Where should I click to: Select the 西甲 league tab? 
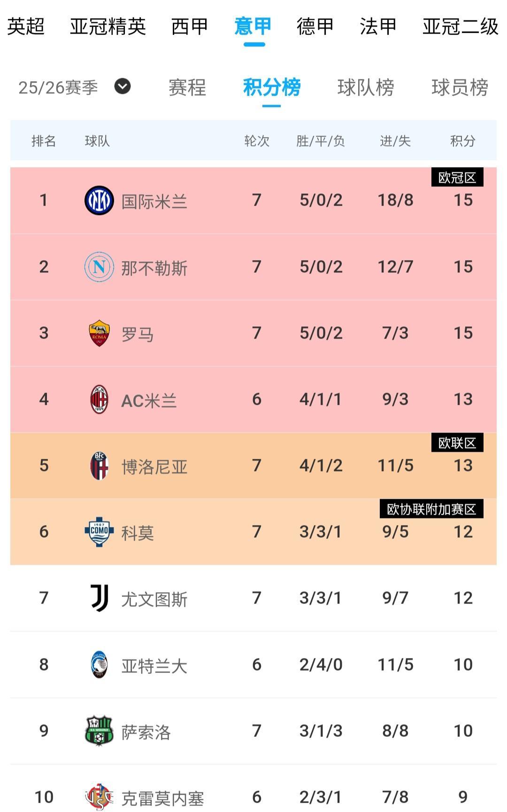point(189,26)
